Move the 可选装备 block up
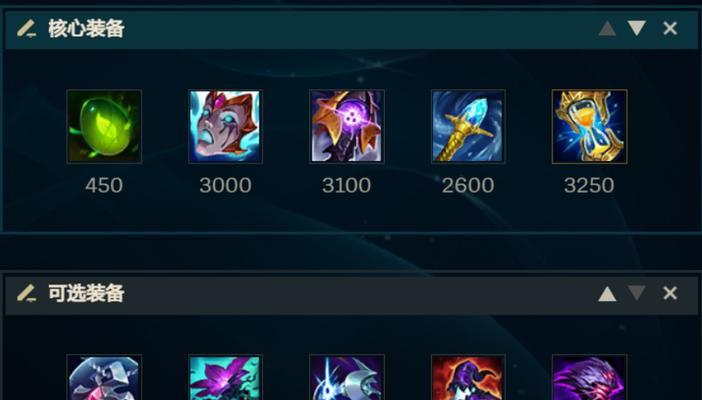The width and height of the screenshot is (702, 400). click(x=607, y=294)
